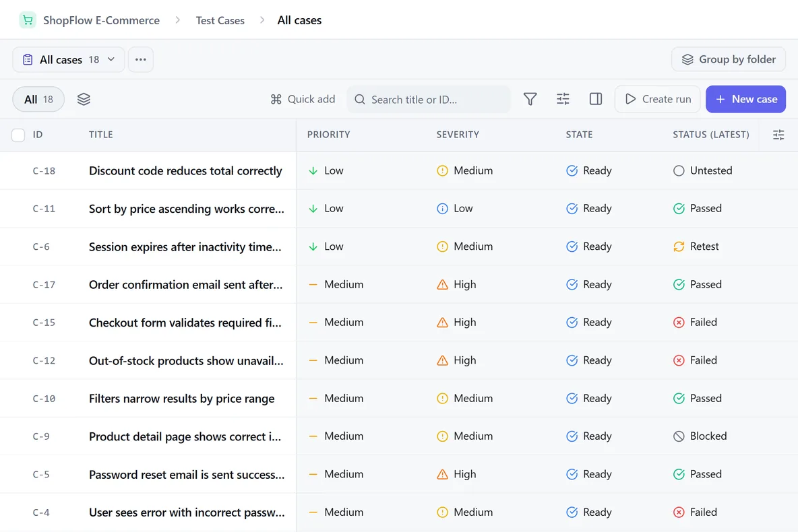Click New case button
The image size is (798, 532).
coord(745,99)
